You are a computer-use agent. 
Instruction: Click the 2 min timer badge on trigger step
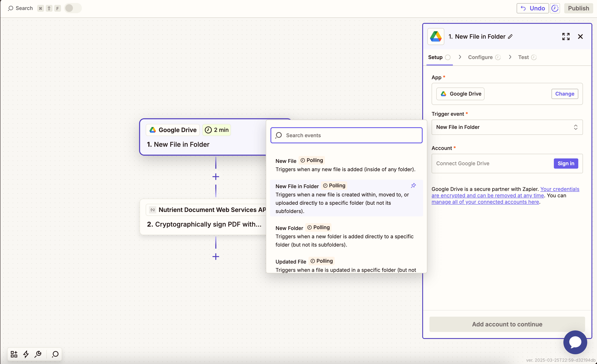tap(216, 130)
